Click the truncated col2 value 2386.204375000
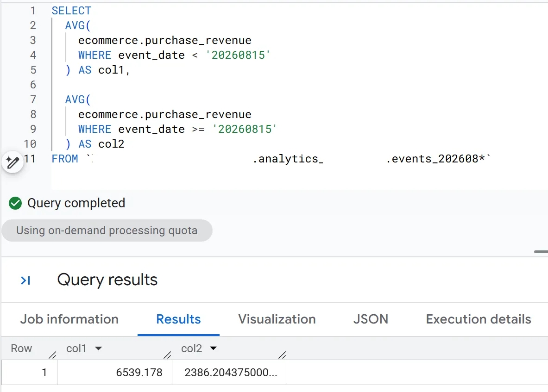548x392 pixels. [x=231, y=373]
